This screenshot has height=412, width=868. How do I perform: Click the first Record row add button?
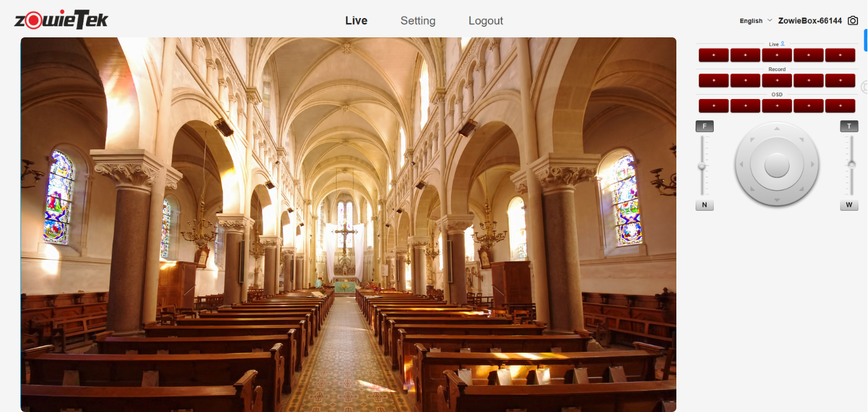[714, 80]
